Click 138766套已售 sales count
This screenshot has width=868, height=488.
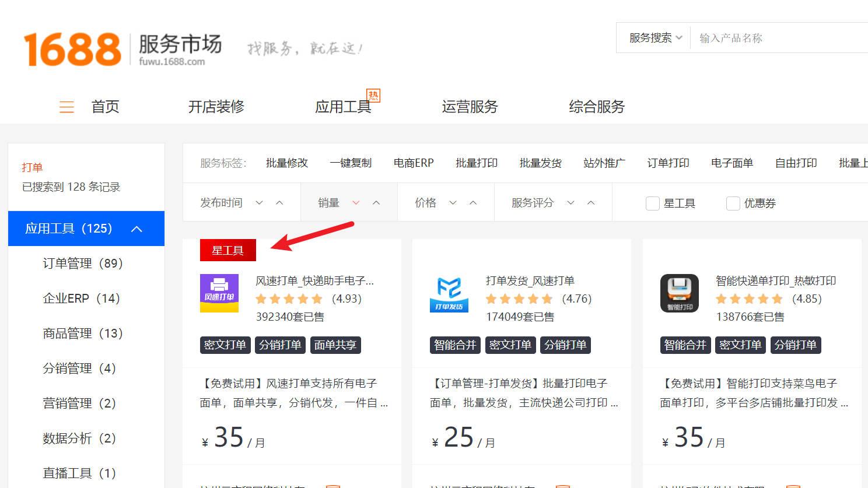[x=750, y=317]
